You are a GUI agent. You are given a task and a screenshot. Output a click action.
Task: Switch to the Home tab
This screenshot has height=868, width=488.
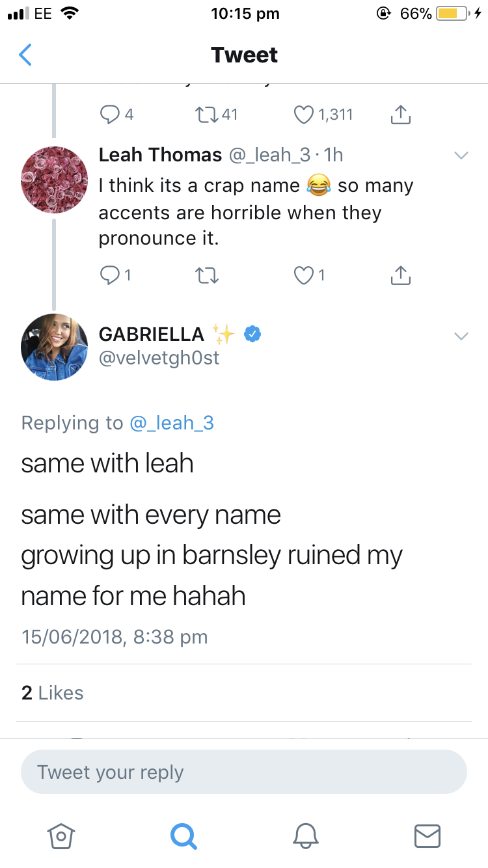[x=61, y=835]
